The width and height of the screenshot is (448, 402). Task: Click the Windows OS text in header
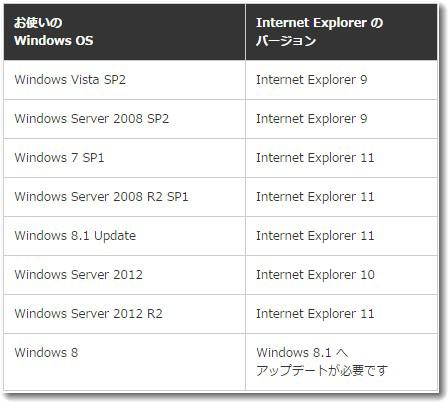coord(54,40)
